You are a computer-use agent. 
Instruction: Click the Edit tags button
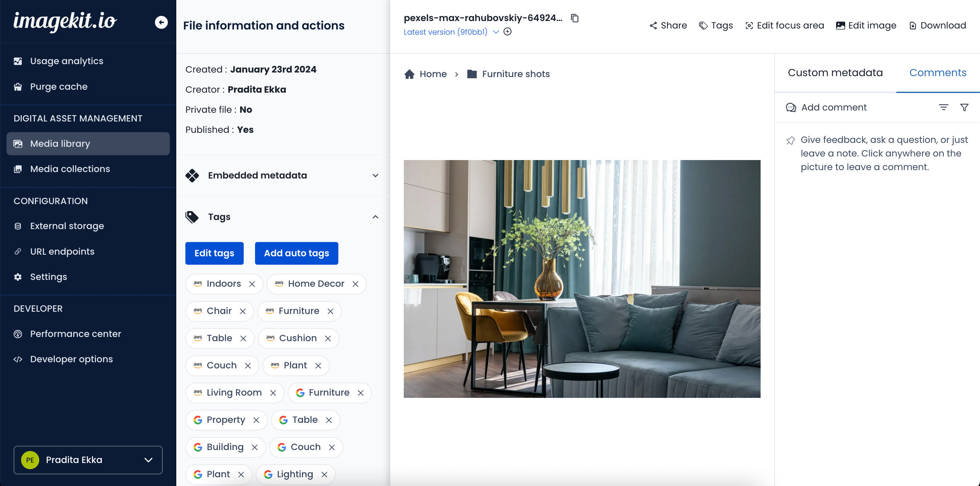[215, 253]
